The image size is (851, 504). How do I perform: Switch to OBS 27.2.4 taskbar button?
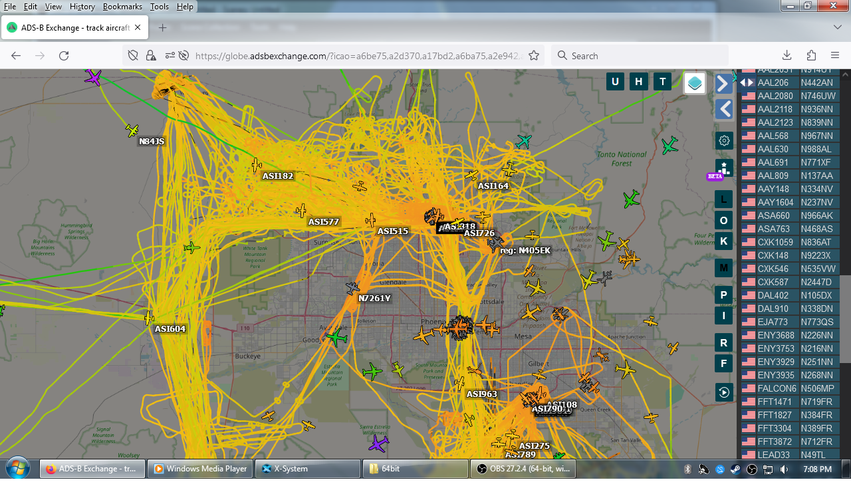pyautogui.click(x=523, y=469)
